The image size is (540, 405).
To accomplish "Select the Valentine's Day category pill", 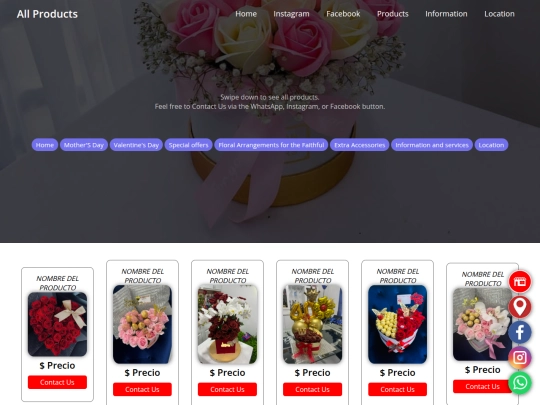I will pyautogui.click(x=136, y=145).
